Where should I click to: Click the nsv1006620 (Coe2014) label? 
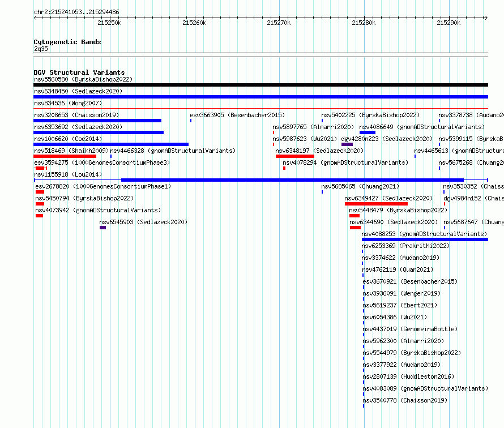[68, 139]
